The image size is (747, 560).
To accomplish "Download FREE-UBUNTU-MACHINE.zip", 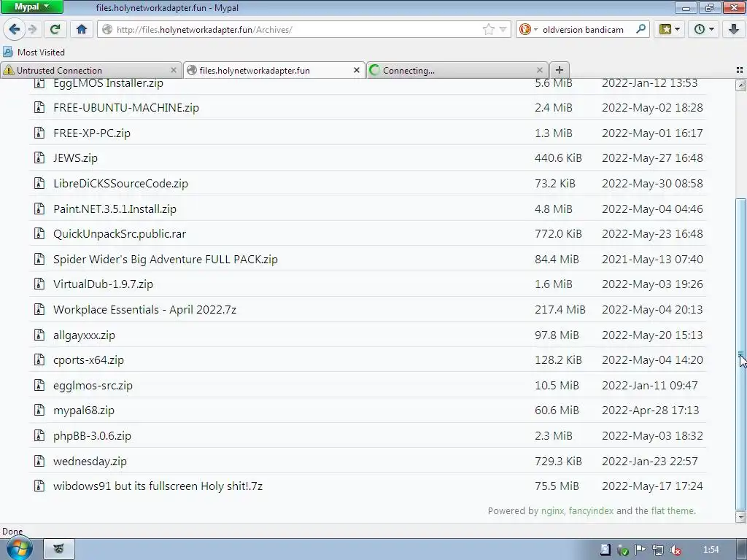I will (125, 108).
